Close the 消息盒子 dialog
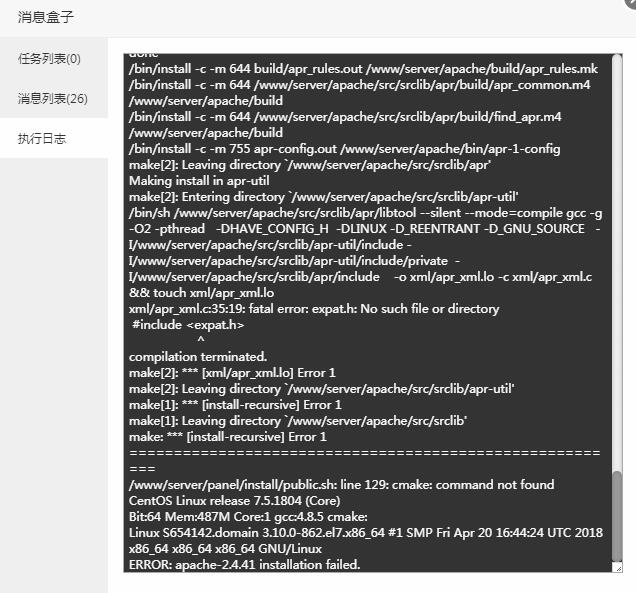This screenshot has height=593, width=636. (632, 2)
